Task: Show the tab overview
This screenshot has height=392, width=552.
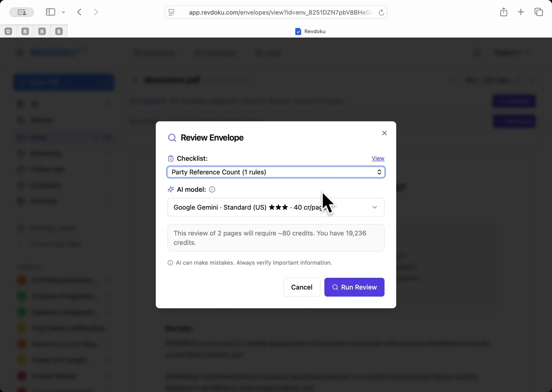Action: click(538, 12)
